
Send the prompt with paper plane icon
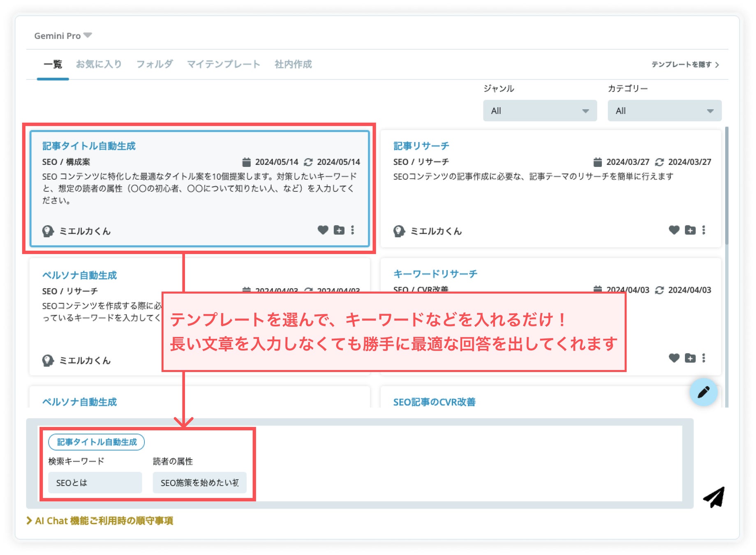click(714, 497)
